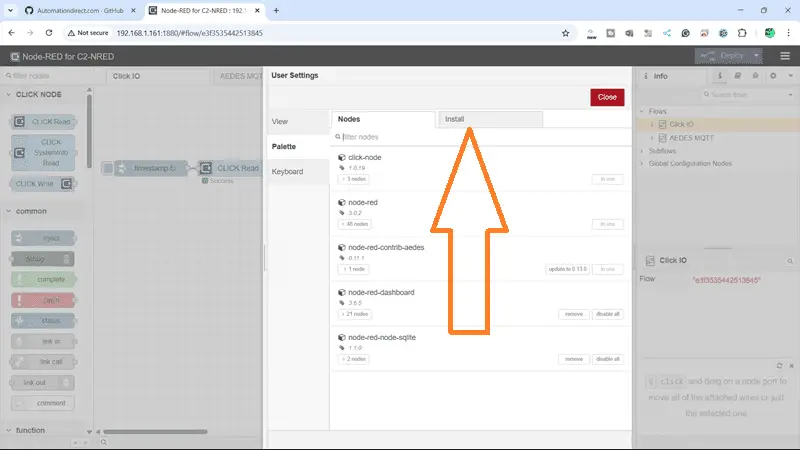The image size is (800, 450).
Task: Remove the node-red-dashboard module
Action: coord(573,314)
